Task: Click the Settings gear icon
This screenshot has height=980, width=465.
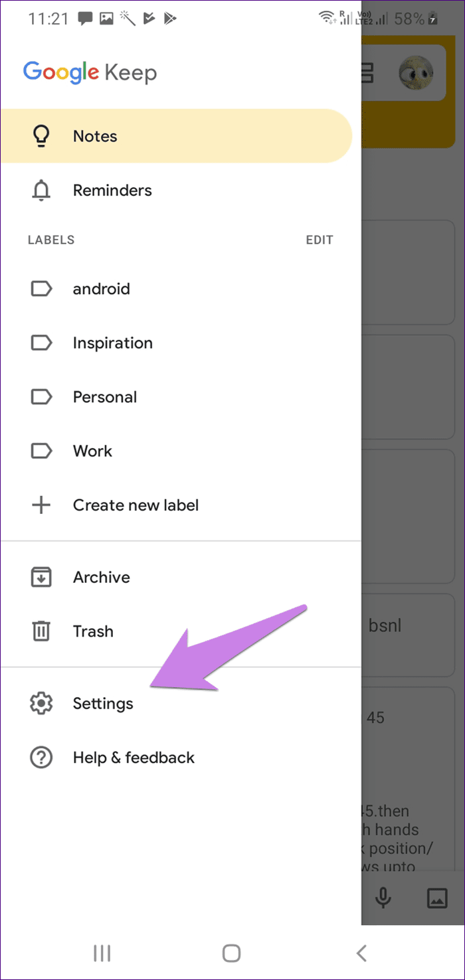Action: [x=41, y=704]
